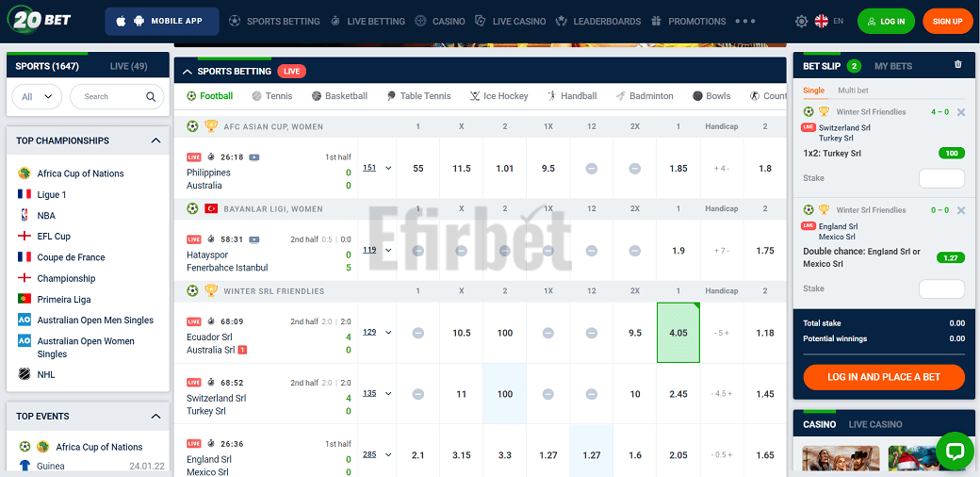Click the Africa Cup of Nations flag icon

pos(24,173)
